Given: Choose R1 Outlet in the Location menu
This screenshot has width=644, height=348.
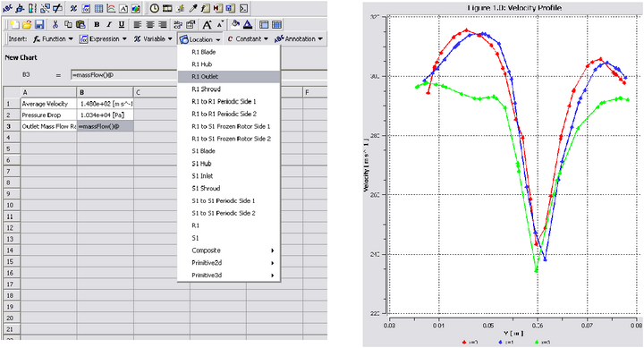Looking at the screenshot, I should tap(229, 76).
